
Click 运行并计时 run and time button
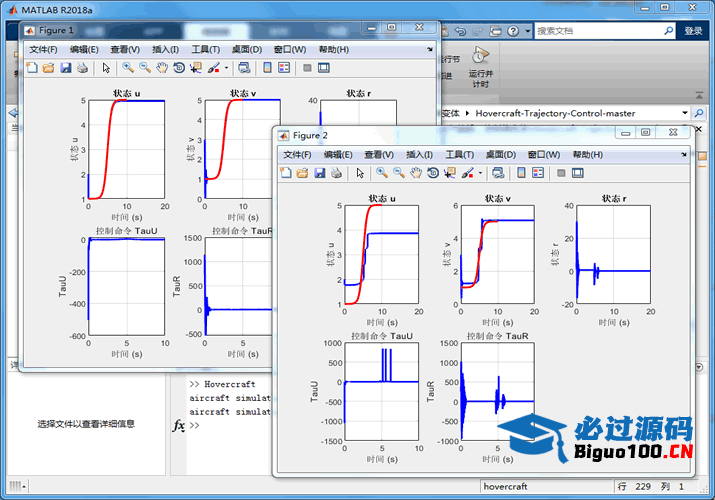[x=480, y=67]
